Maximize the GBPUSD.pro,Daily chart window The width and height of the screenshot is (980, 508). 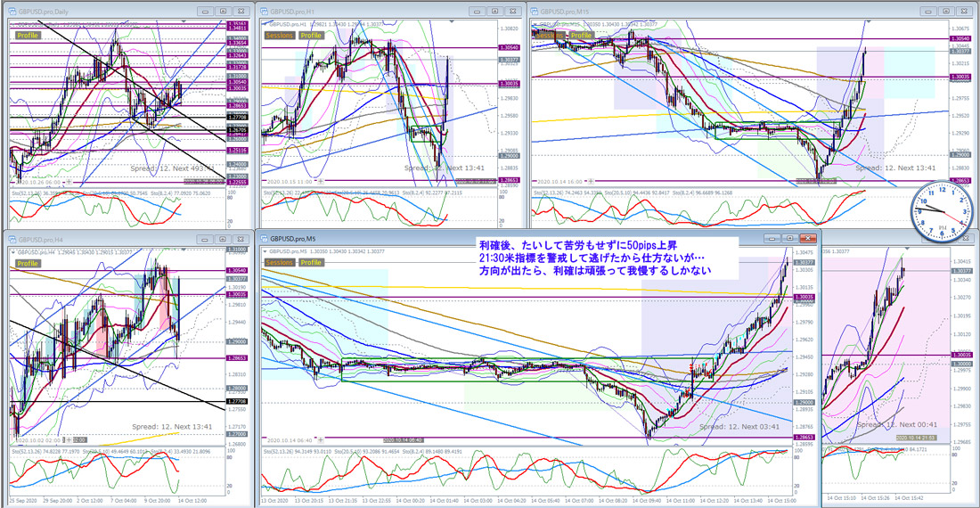point(223,12)
